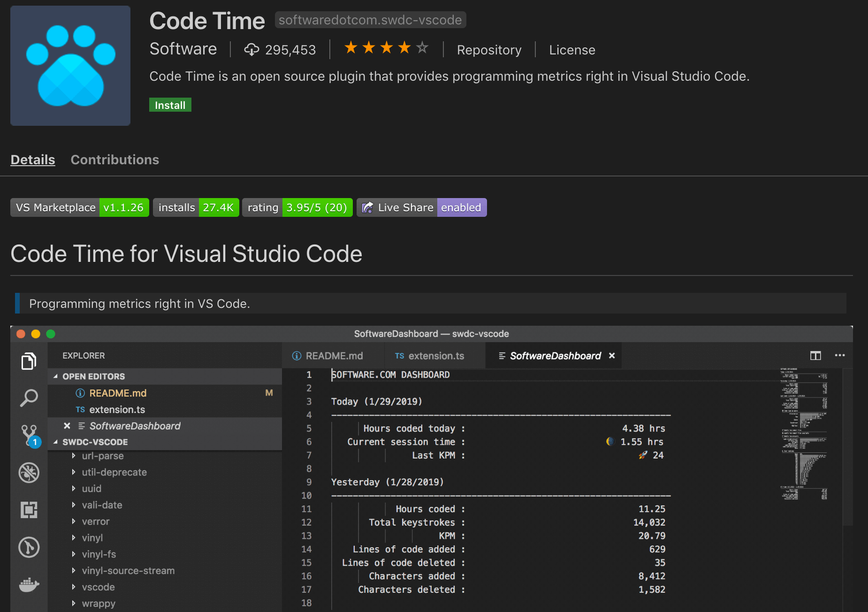Open the editor more actions ellipsis

[x=840, y=355]
